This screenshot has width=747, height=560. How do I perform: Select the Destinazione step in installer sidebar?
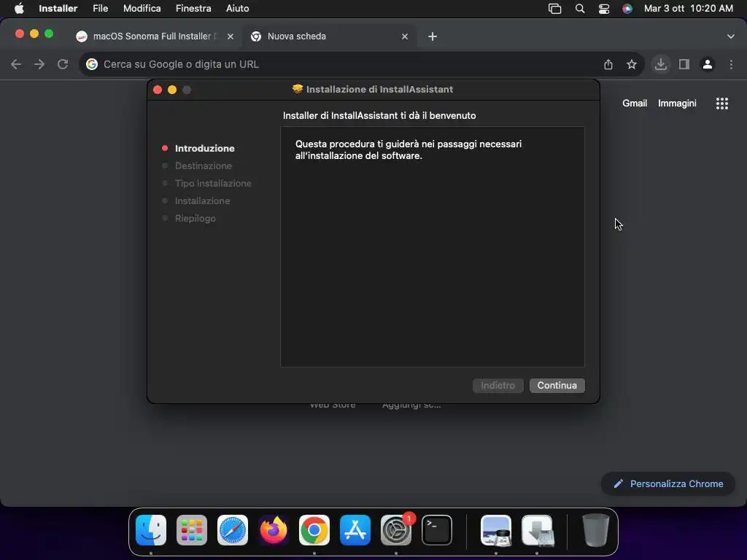coord(203,166)
